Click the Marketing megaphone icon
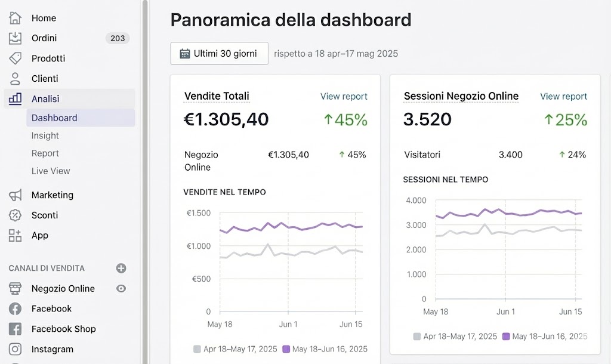 click(x=15, y=195)
